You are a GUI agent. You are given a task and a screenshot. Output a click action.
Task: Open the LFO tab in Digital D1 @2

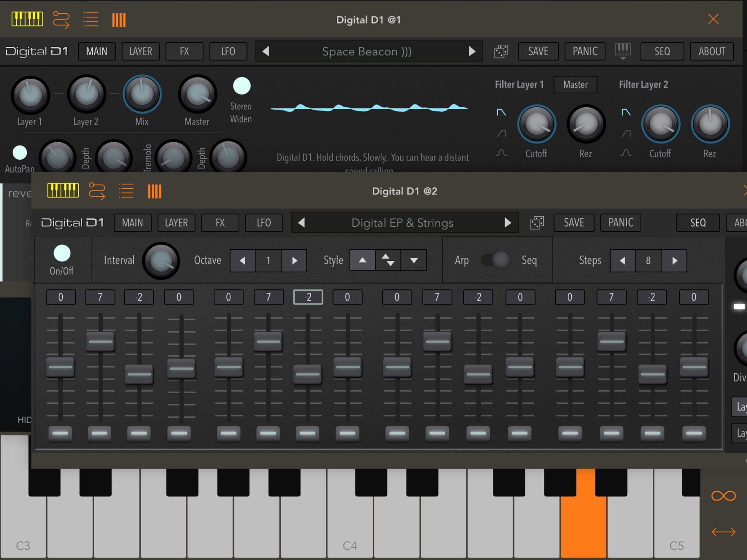[264, 223]
